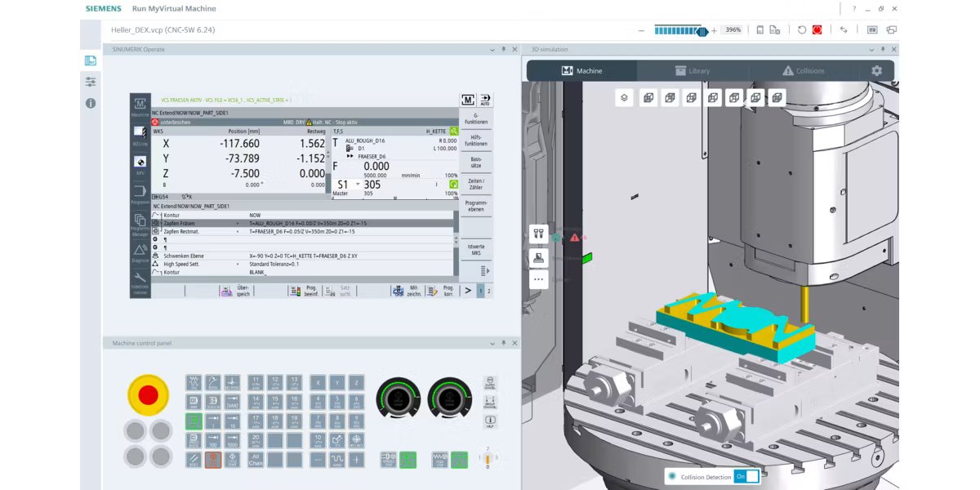Click the ALARM CANCEL key
The width and height of the screenshot is (980, 490).
[490, 383]
